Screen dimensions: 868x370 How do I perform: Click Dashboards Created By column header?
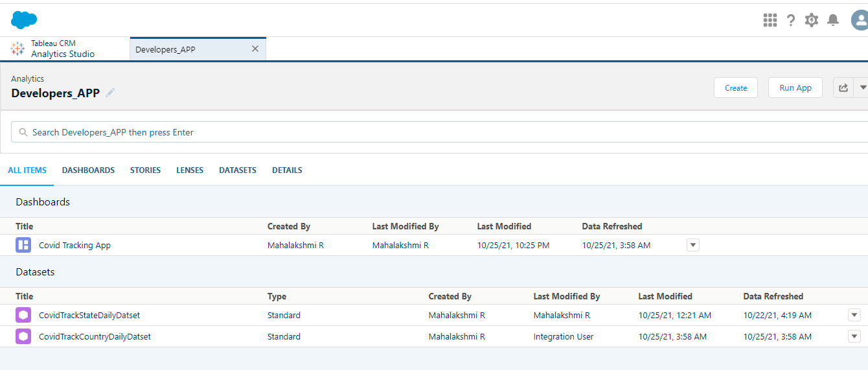pos(289,226)
